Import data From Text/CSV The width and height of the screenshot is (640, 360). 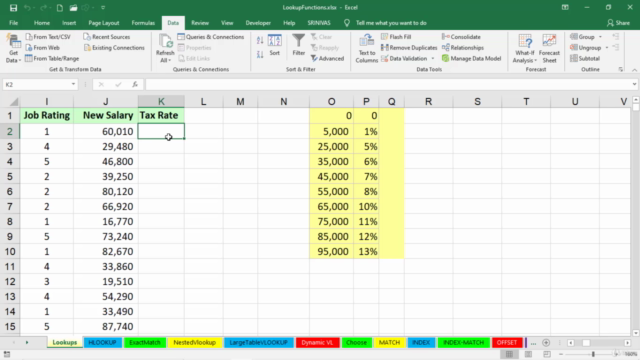coord(48,37)
